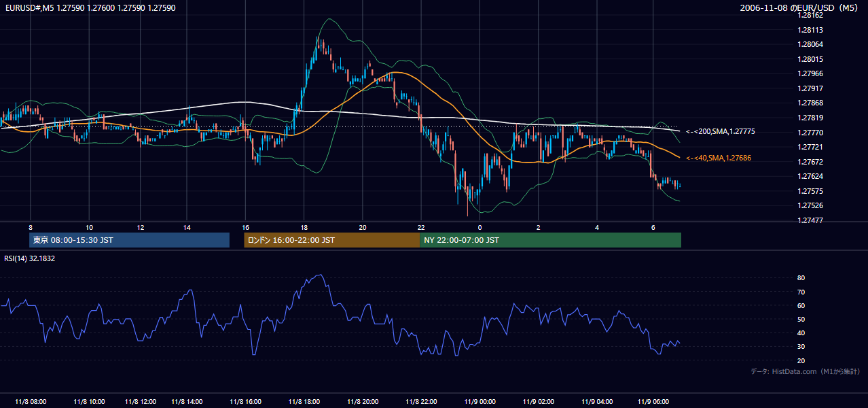This screenshot has height=408, width=868.
Task: Click RSI scale level 70
Action: 801,292
